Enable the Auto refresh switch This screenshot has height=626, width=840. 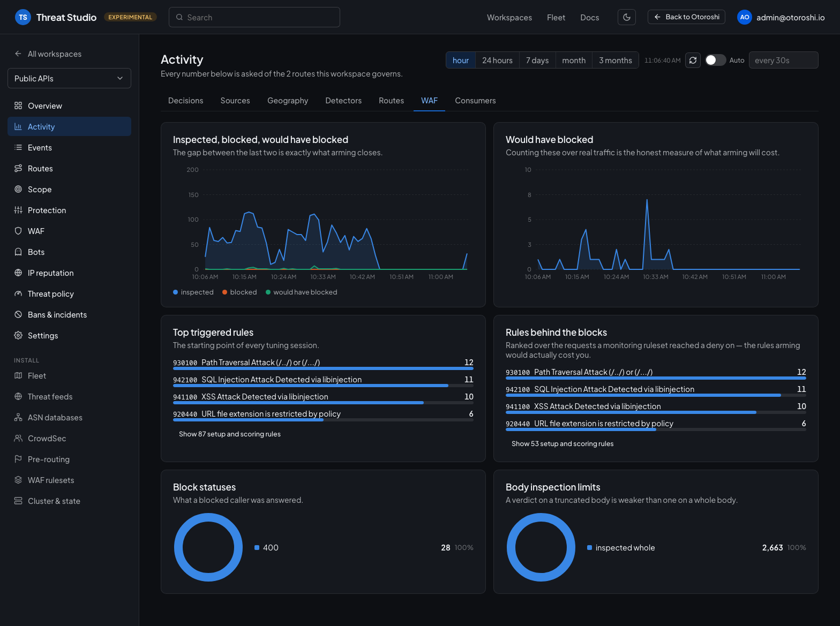coord(715,60)
